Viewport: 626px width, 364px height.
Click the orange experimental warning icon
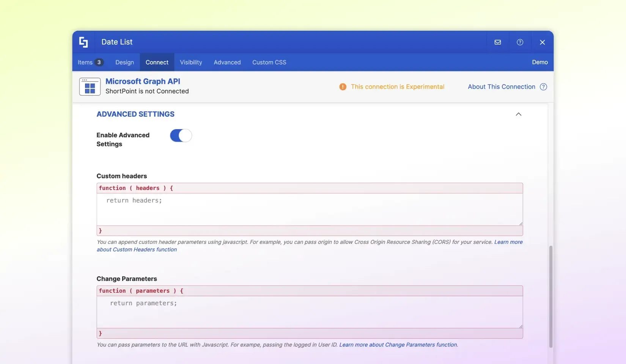[x=343, y=87]
